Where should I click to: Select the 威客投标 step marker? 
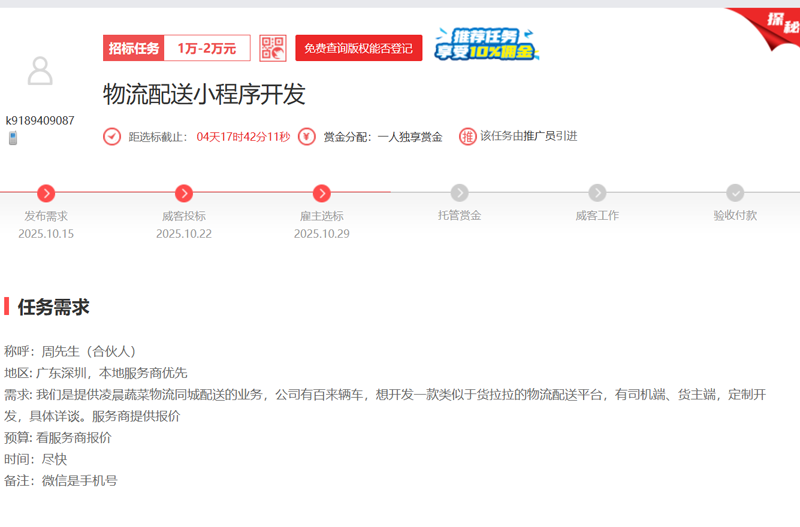184,193
